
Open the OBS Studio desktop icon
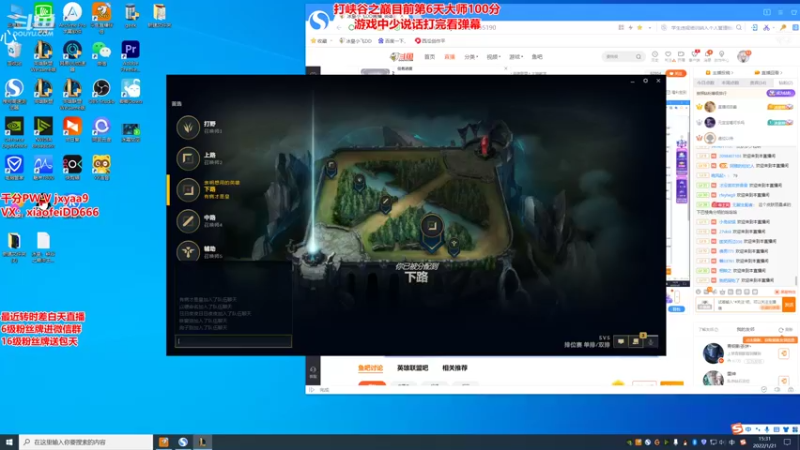(x=102, y=92)
